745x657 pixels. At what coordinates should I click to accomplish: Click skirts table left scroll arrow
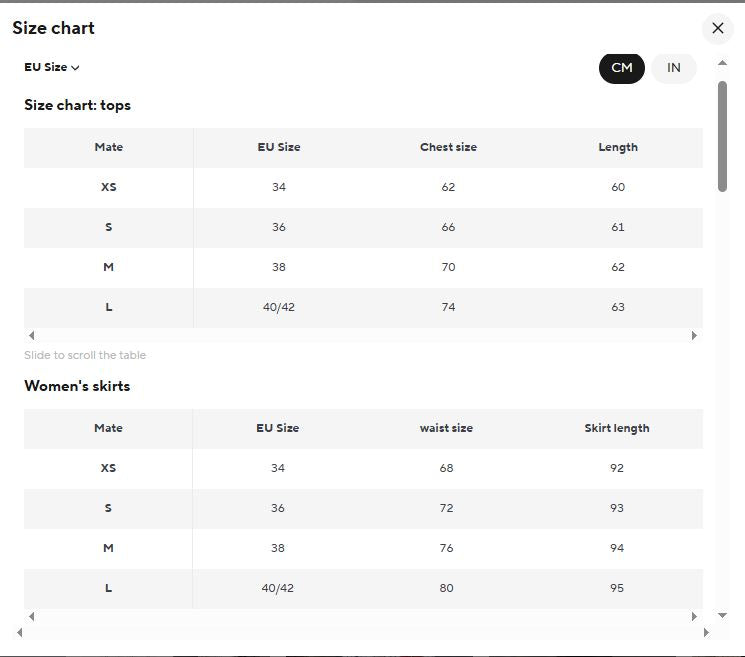pos(31,616)
